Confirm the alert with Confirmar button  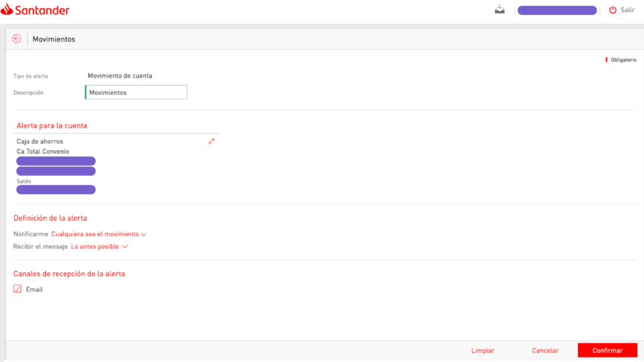(608, 351)
